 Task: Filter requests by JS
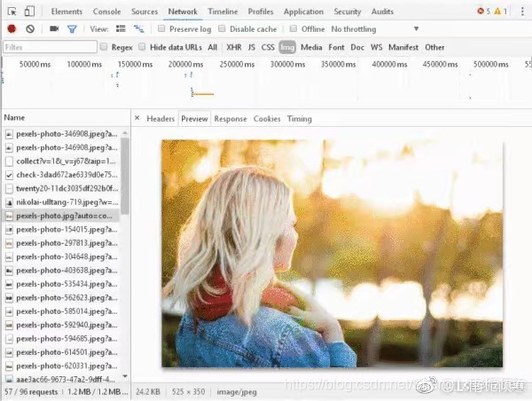252,47
